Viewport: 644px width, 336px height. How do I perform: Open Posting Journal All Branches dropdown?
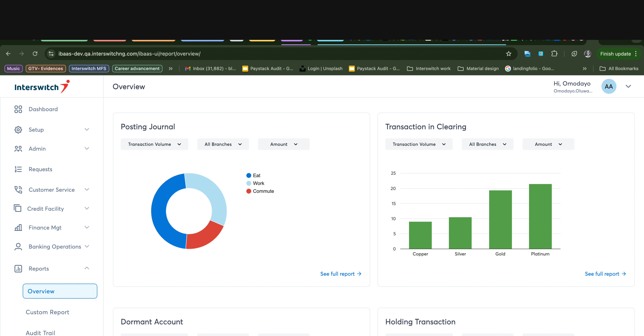tap(223, 144)
